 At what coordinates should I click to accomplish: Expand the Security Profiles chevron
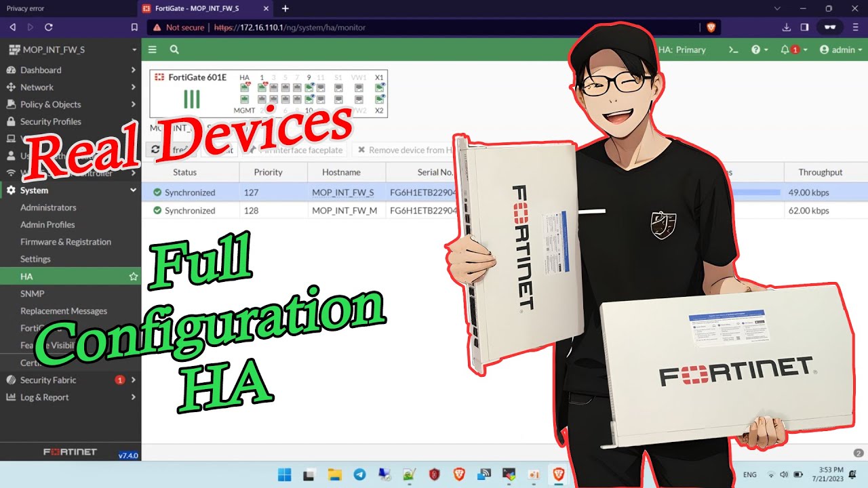pyautogui.click(x=133, y=121)
